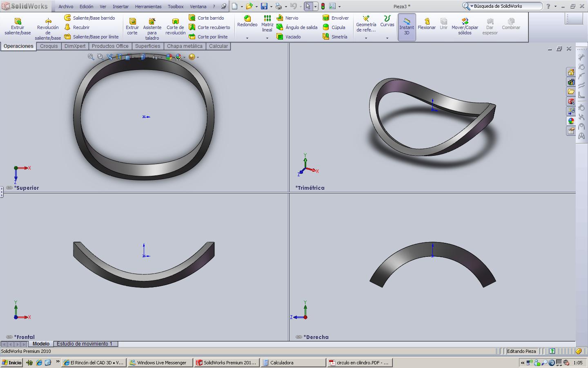Viewport: 588px width, 368px height.
Task: Open Geometría de referencia tool
Action: coord(366,24)
